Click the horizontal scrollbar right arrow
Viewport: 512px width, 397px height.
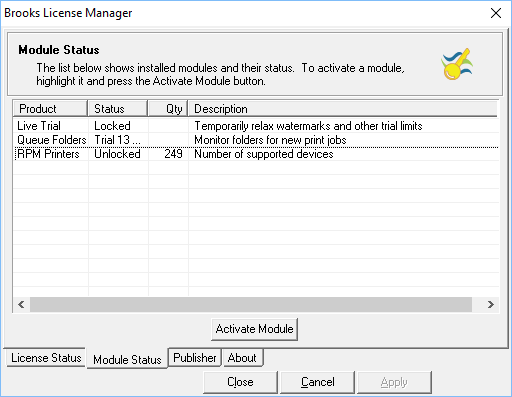pos(490,304)
